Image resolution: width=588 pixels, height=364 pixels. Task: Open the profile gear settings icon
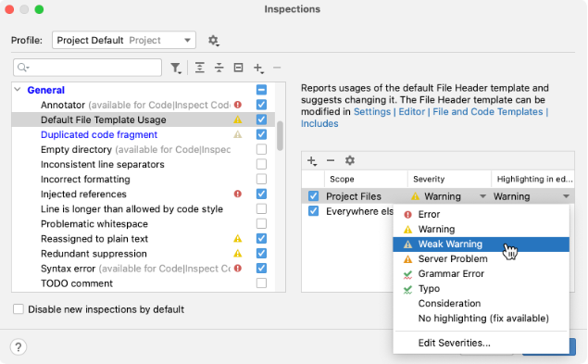[213, 40]
